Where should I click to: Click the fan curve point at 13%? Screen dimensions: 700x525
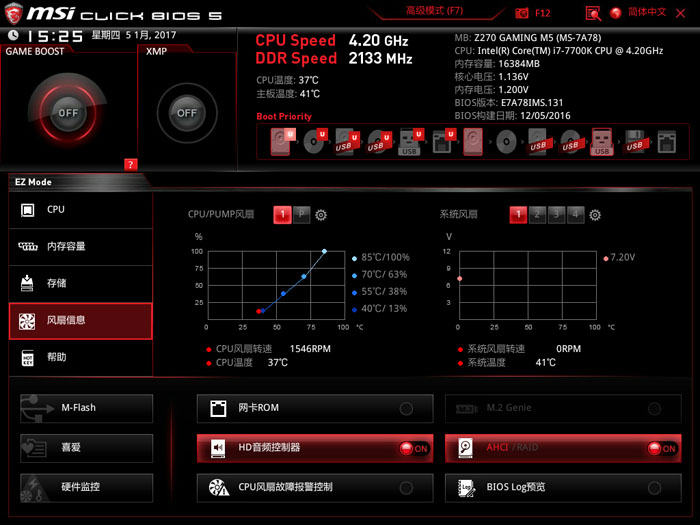click(x=262, y=311)
